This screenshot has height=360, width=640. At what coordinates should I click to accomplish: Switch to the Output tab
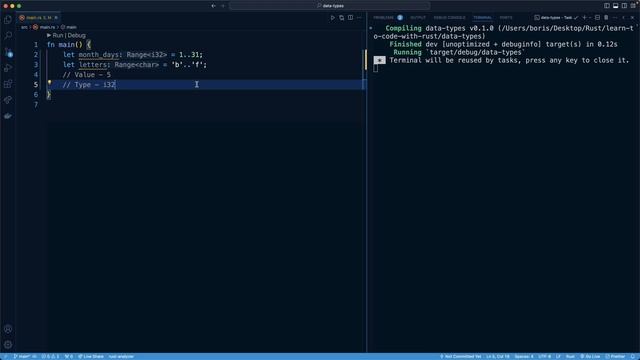(x=418, y=18)
